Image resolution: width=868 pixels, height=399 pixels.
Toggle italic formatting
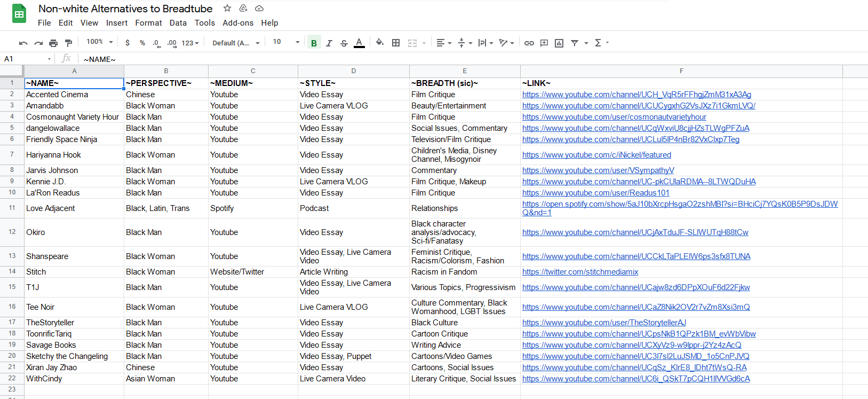(329, 43)
